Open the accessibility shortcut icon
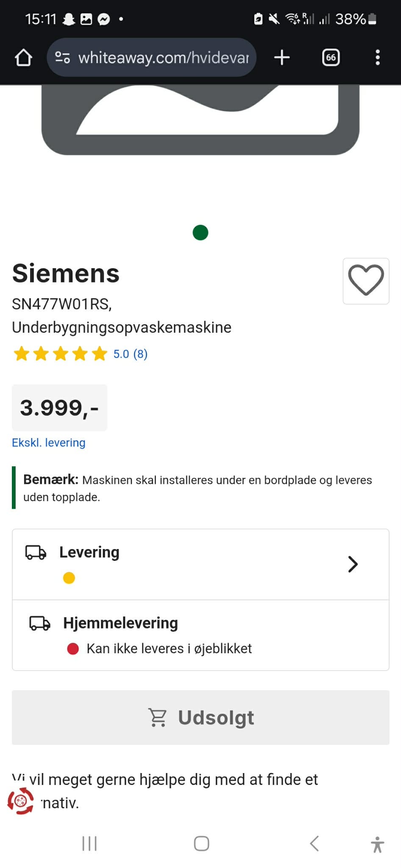The height and width of the screenshot is (868, 401). (377, 844)
